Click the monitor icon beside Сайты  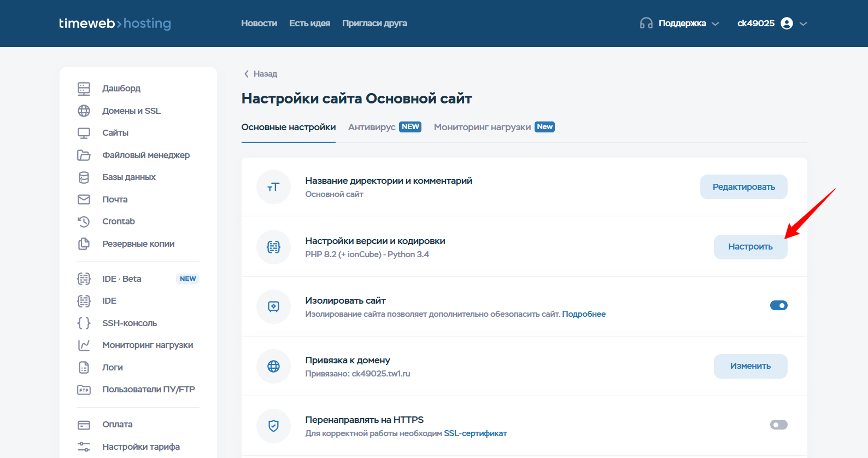(84, 133)
